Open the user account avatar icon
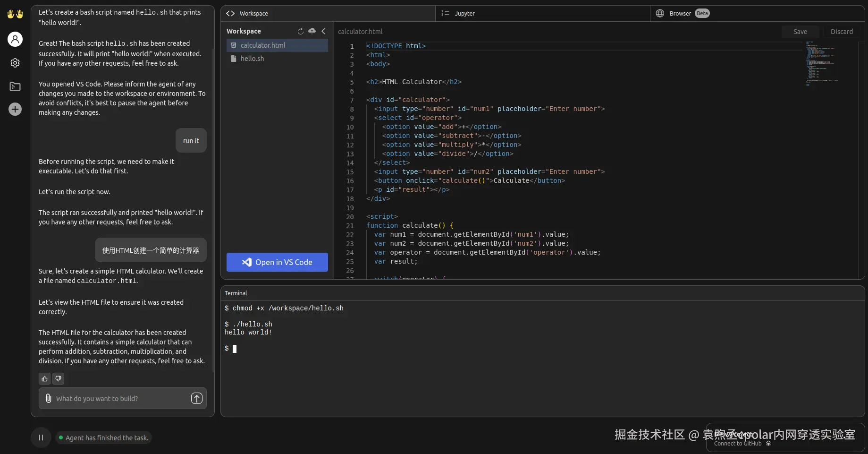The height and width of the screenshot is (454, 868). pos(15,39)
